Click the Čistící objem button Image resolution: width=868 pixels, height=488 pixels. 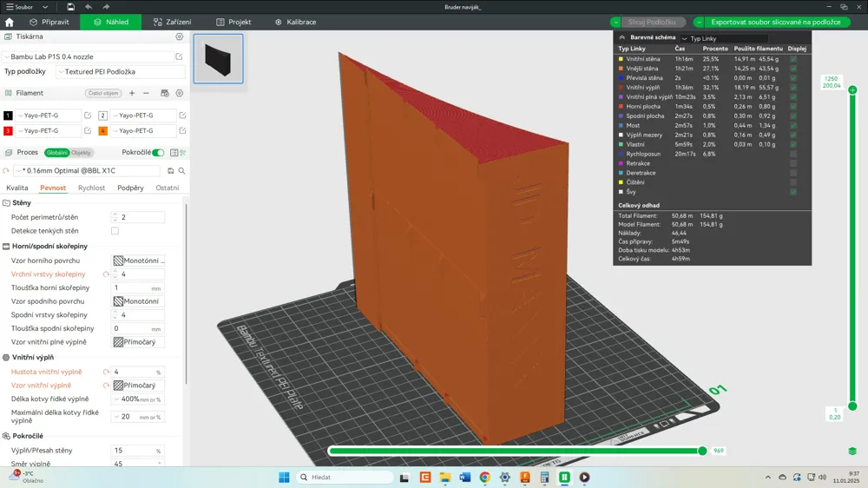pos(103,93)
